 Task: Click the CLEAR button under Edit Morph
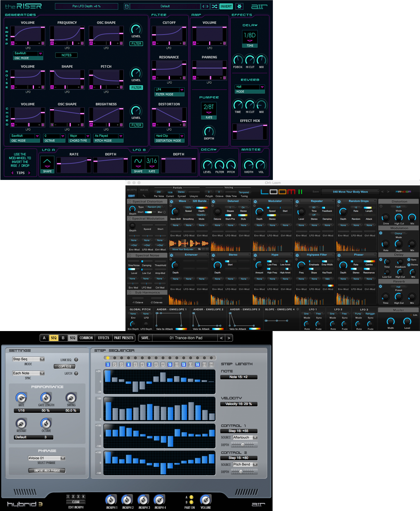76,502
